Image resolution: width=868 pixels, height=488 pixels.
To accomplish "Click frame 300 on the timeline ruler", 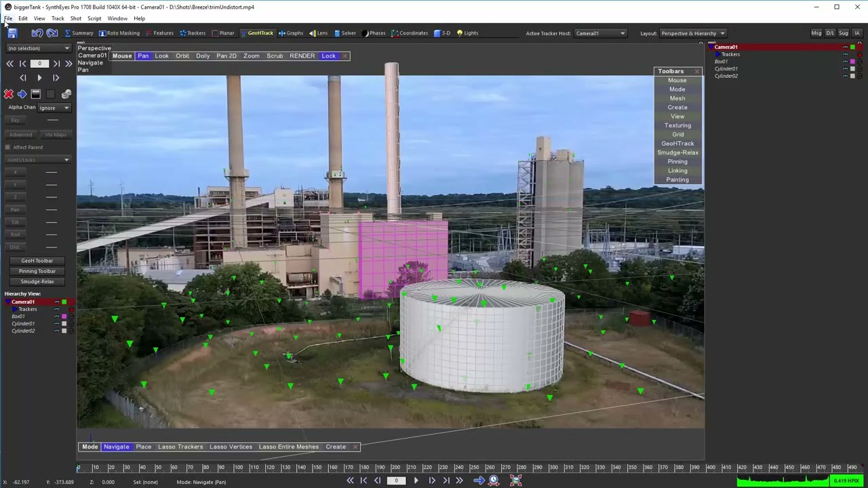I will coord(554,468).
